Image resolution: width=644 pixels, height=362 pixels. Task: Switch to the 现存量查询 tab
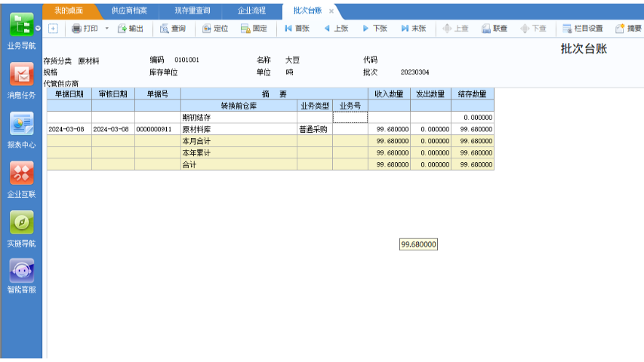point(192,11)
